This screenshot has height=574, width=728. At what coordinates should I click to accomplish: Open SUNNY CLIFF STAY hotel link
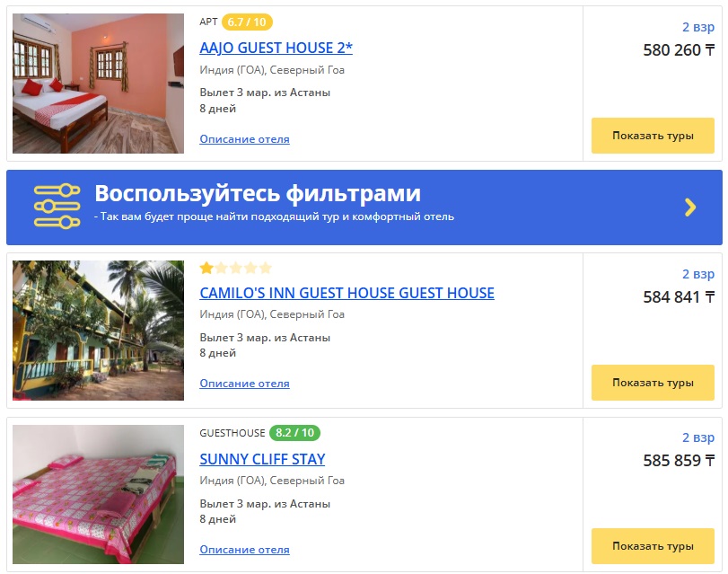[x=262, y=459]
